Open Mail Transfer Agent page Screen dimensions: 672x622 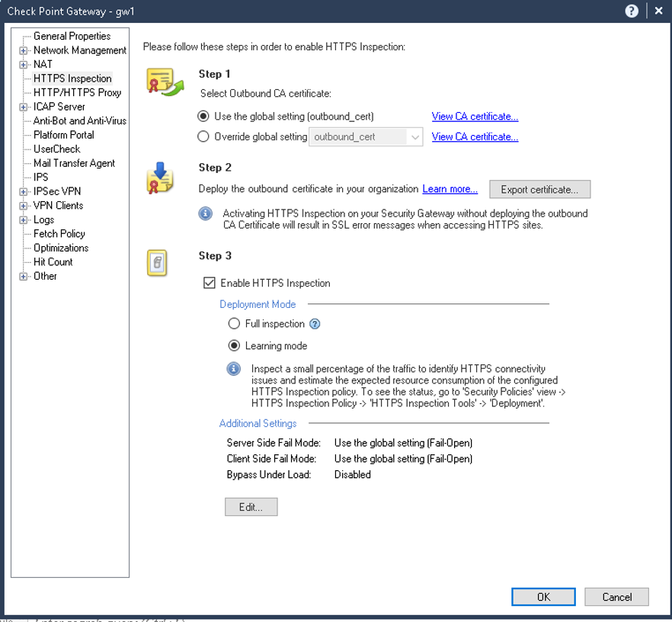tap(74, 163)
